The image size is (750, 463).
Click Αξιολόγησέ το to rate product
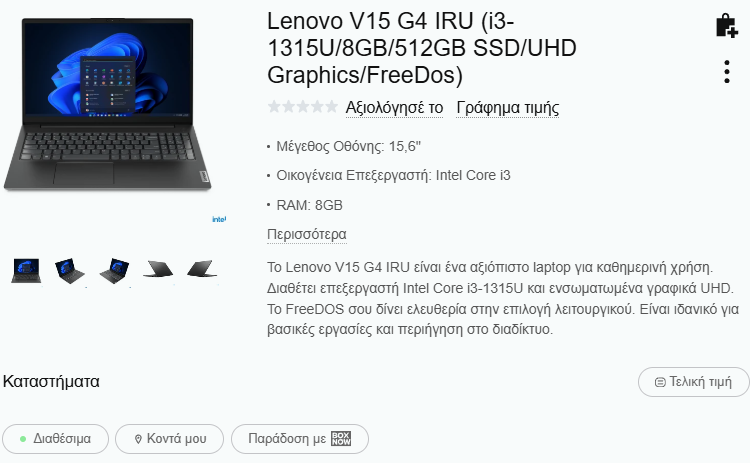pos(394,108)
